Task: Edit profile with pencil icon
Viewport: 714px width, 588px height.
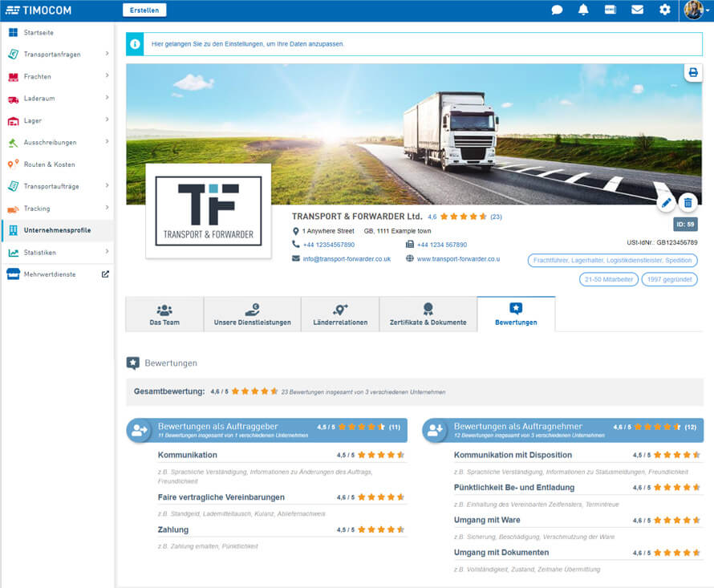Action: 666,203
